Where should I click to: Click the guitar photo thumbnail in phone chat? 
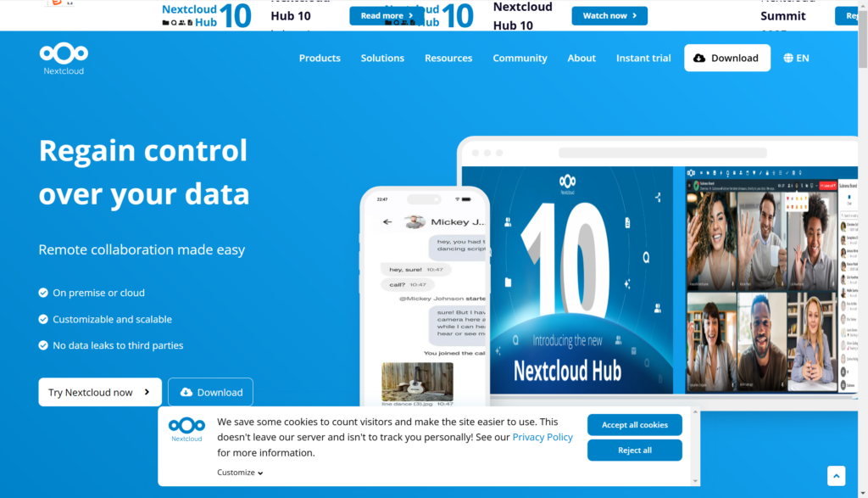point(417,381)
